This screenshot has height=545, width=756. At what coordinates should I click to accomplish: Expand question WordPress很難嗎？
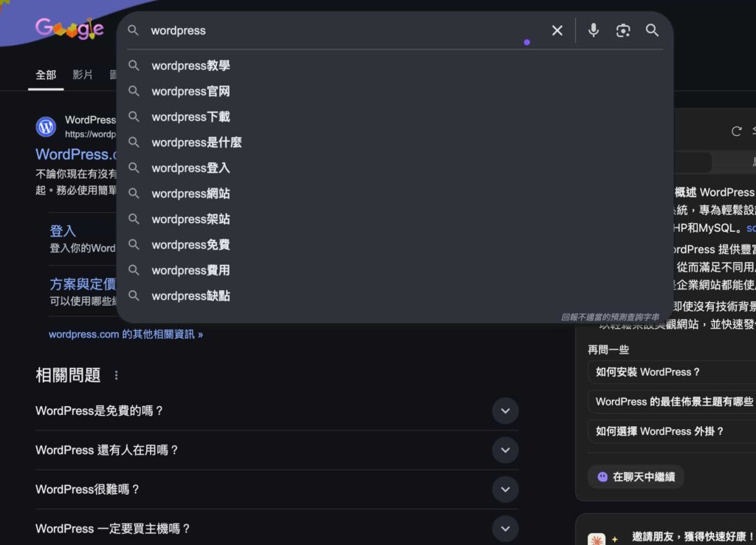(277, 489)
